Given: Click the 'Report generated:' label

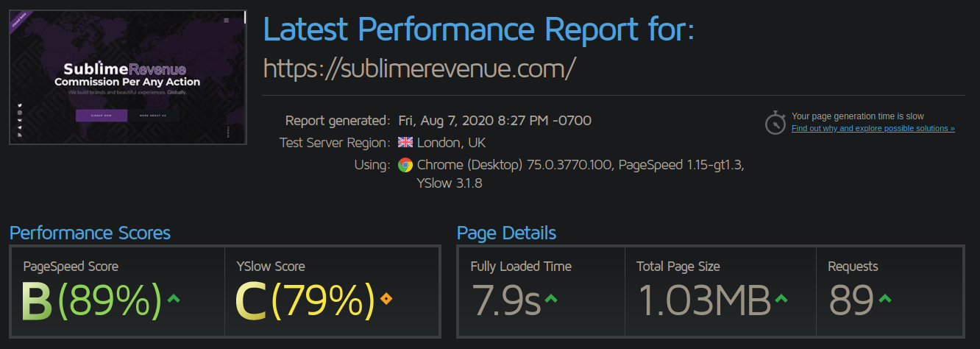Looking at the screenshot, I should [x=338, y=121].
